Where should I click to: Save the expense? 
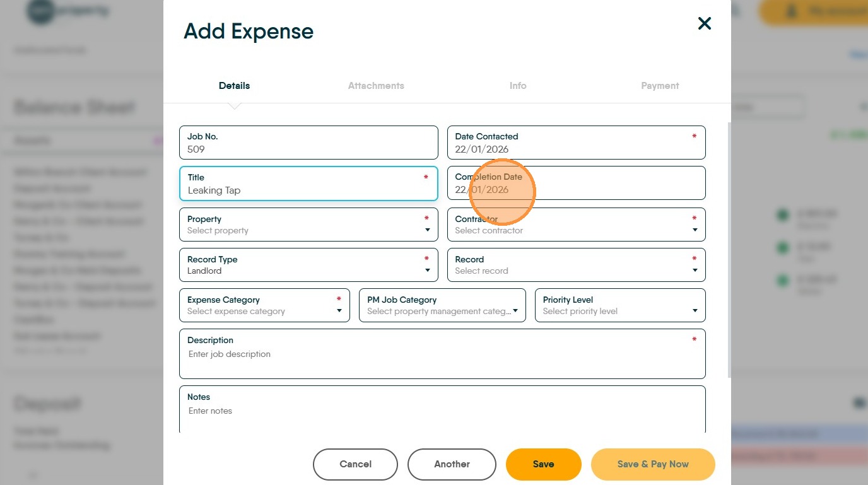pyautogui.click(x=543, y=464)
